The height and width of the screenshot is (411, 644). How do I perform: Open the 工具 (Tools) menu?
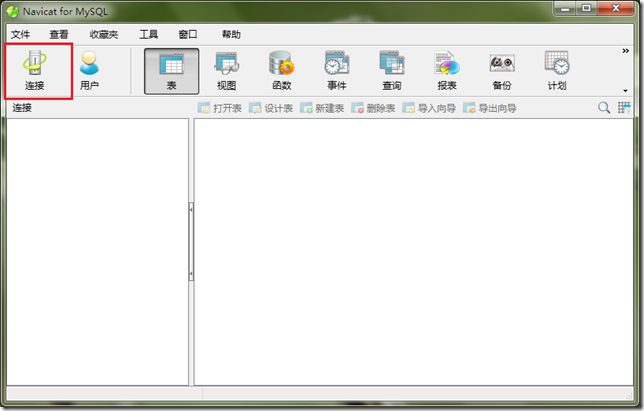tap(148, 34)
